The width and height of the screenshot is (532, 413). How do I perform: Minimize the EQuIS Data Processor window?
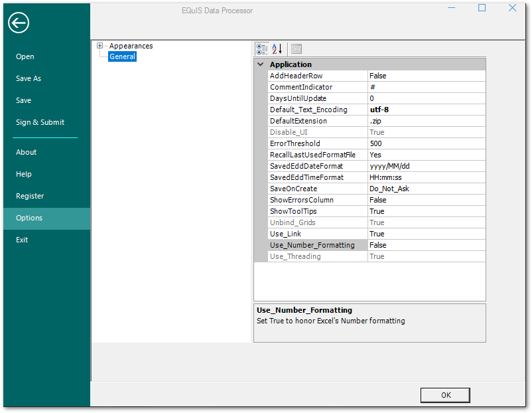451,8
